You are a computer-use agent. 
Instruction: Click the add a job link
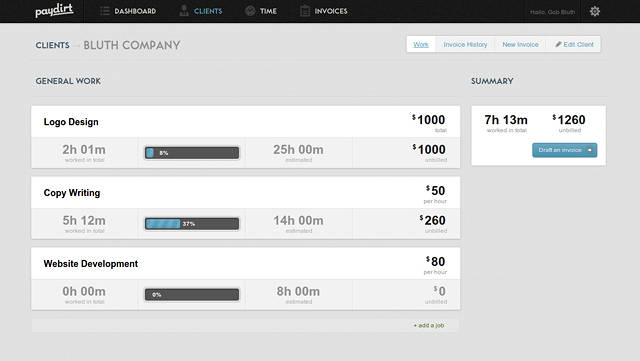tap(429, 325)
